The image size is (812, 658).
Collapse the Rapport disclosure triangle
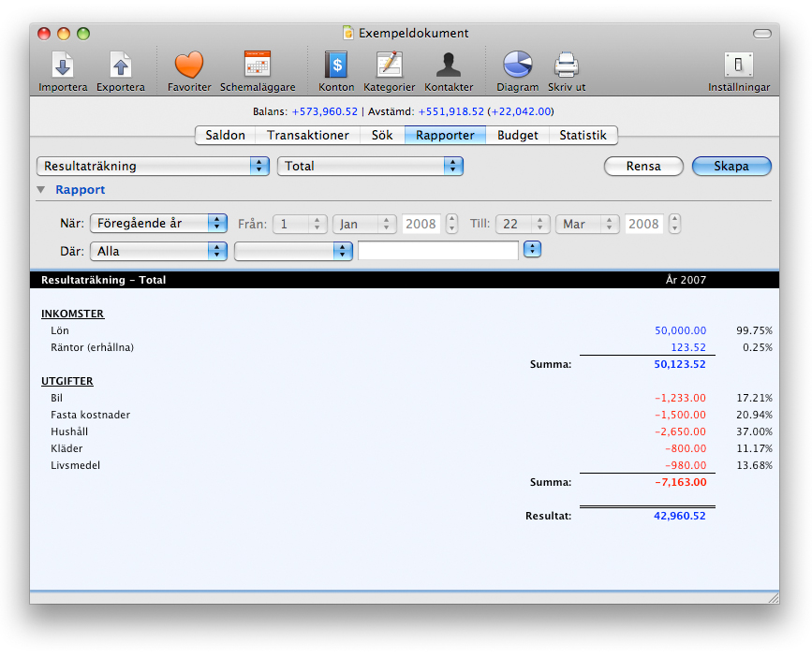pyautogui.click(x=41, y=190)
